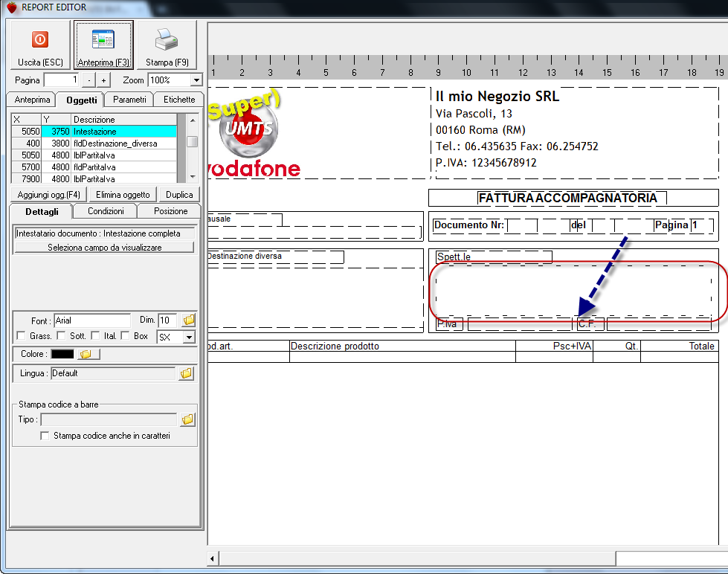Decrease page number with minus button
Image resolution: width=728 pixels, height=574 pixels.
coord(89,80)
